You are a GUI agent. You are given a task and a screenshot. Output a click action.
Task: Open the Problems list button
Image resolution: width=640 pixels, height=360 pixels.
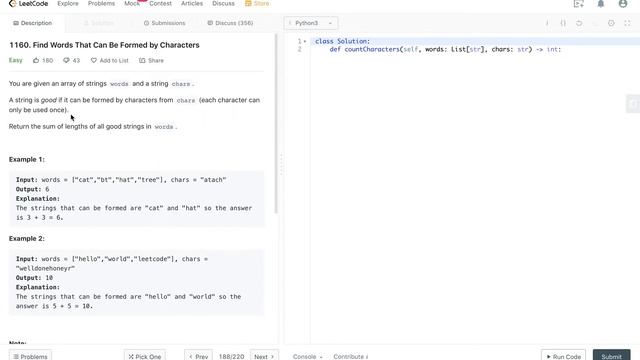pyautogui.click(x=30, y=356)
